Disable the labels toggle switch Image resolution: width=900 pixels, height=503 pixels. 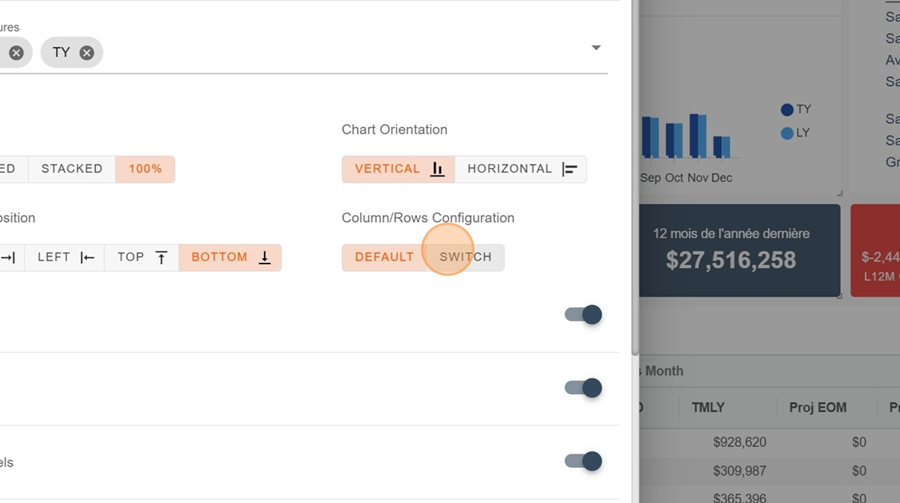(x=583, y=461)
